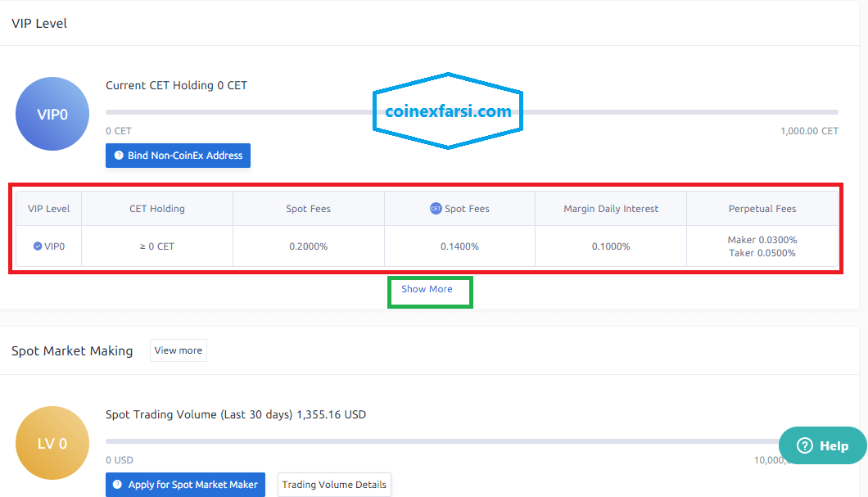This screenshot has height=497, width=868.
Task: Expand the fee table with Show More
Action: 427,289
